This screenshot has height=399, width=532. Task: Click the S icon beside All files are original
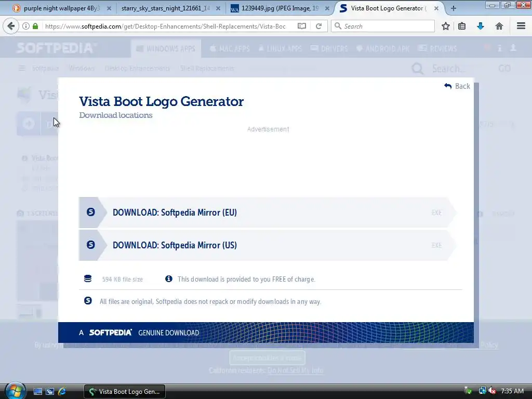point(88,301)
